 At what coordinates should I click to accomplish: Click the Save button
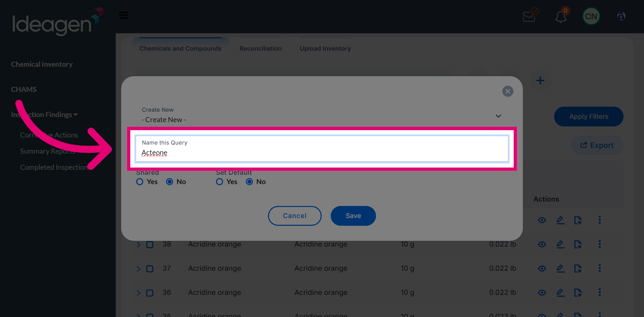tap(353, 216)
